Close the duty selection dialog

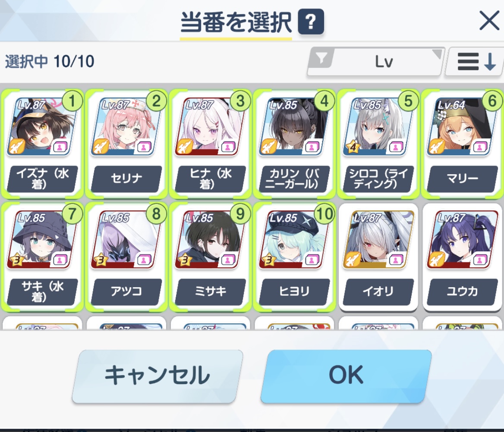click(489, 21)
